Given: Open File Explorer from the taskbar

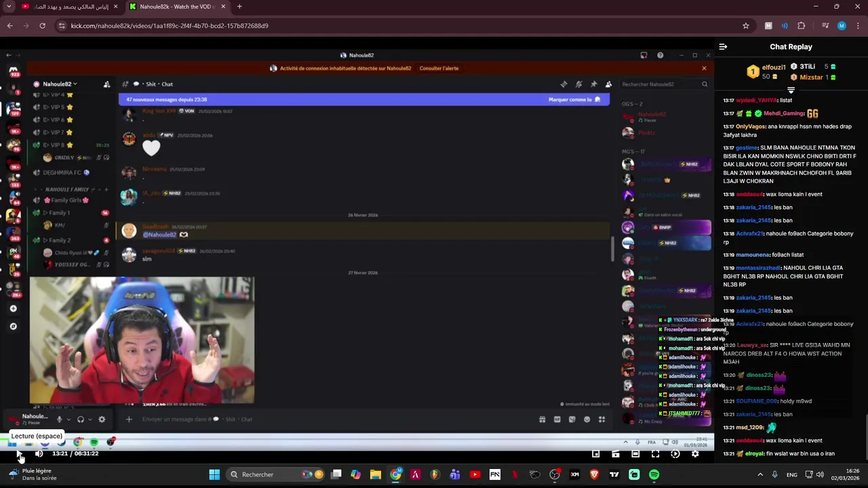Looking at the screenshot, I should pyautogui.click(x=376, y=474).
